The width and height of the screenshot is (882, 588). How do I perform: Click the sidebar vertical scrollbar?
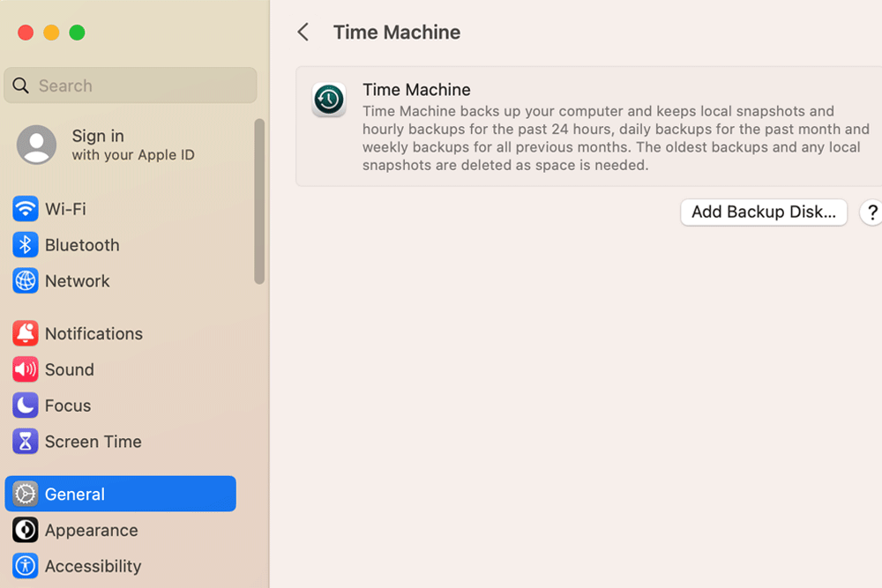tap(259, 201)
